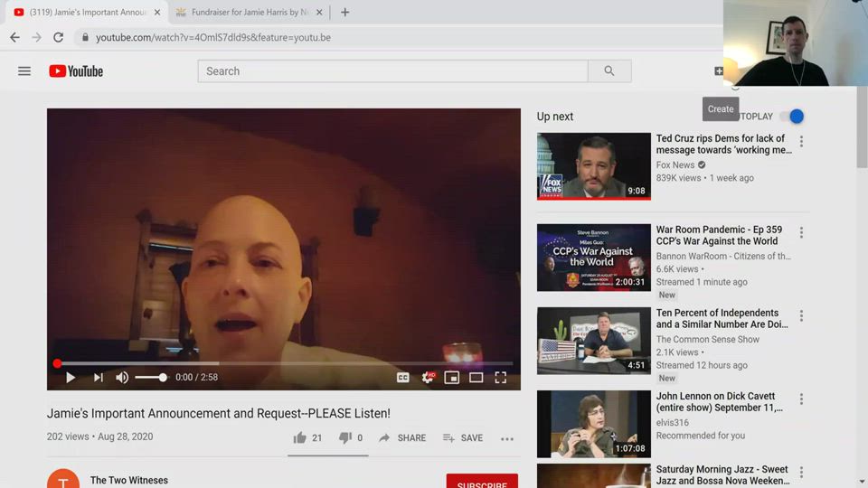
Task: Switch to Fundraiser for Jamie Harris tab
Action: pos(244,13)
